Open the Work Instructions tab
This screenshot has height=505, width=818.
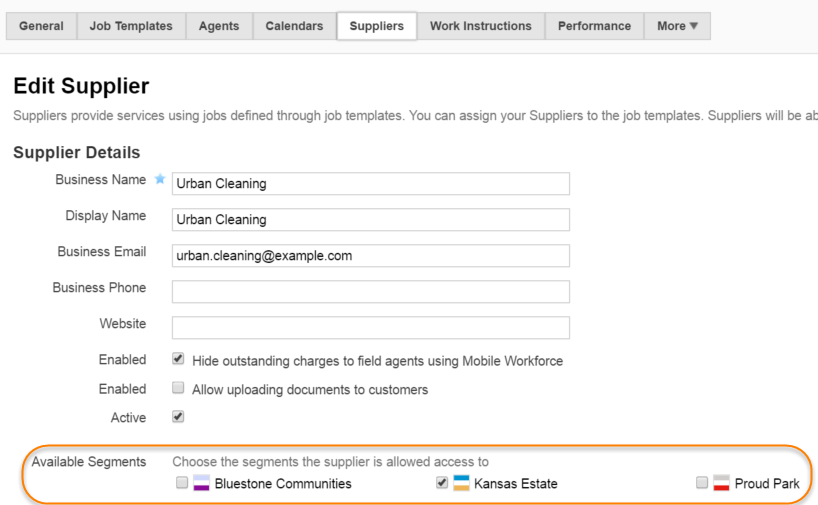click(x=480, y=26)
